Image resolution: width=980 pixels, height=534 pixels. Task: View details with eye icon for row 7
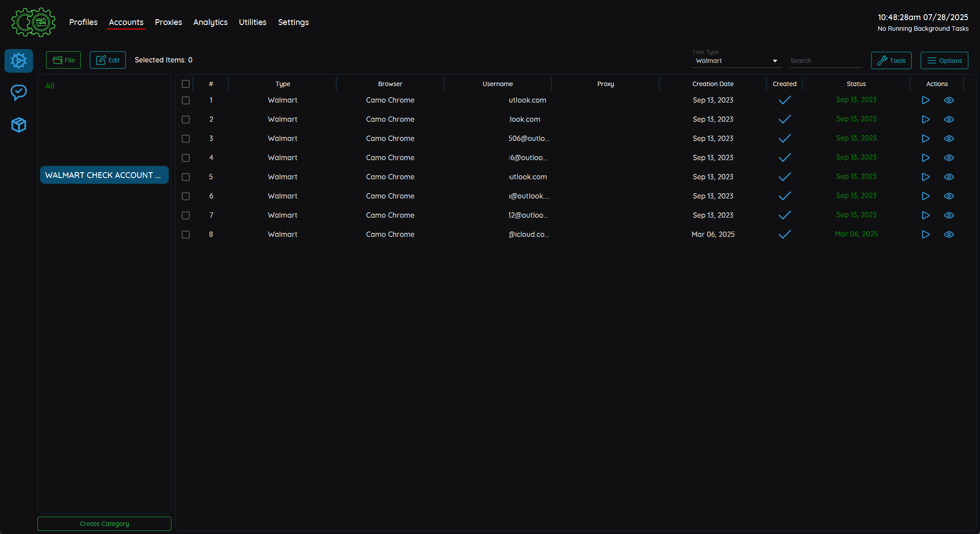[949, 215]
